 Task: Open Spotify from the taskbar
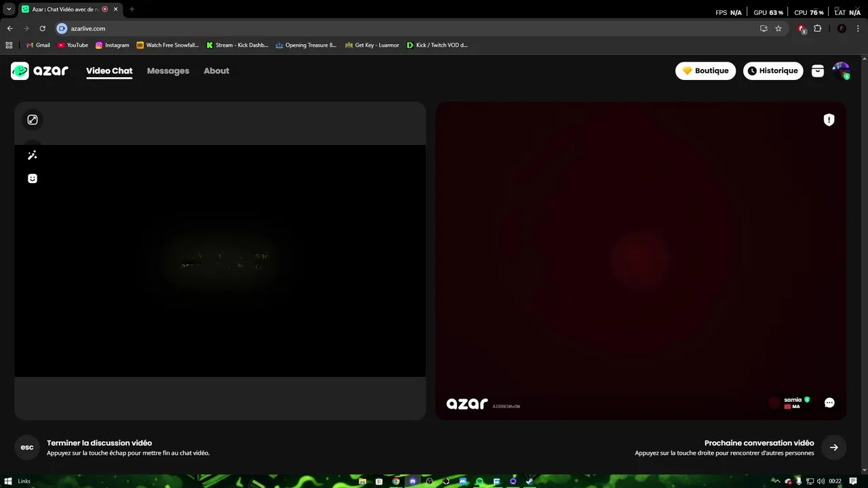pyautogui.click(x=479, y=481)
